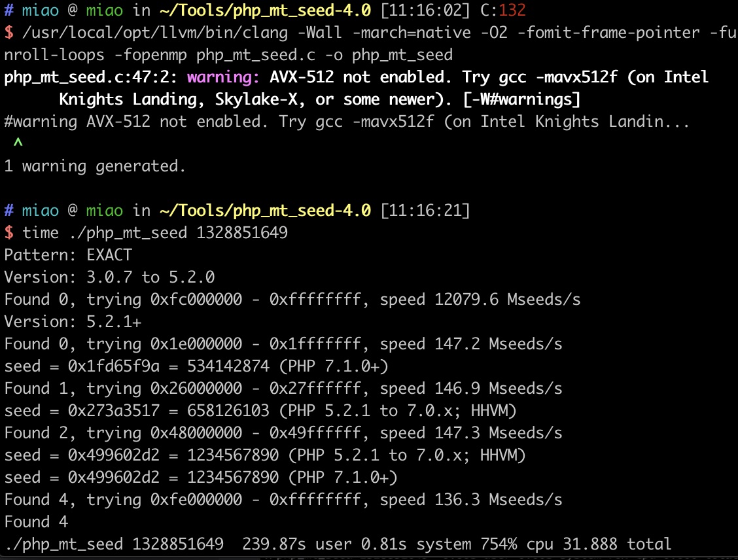Click the range start 0xfc000000
Image resolution: width=738 pixels, height=560 pixels.
click(x=196, y=299)
